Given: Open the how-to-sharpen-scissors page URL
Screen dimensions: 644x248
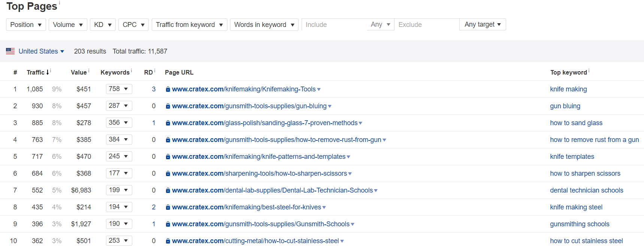Looking at the screenshot, I should 259,173.
